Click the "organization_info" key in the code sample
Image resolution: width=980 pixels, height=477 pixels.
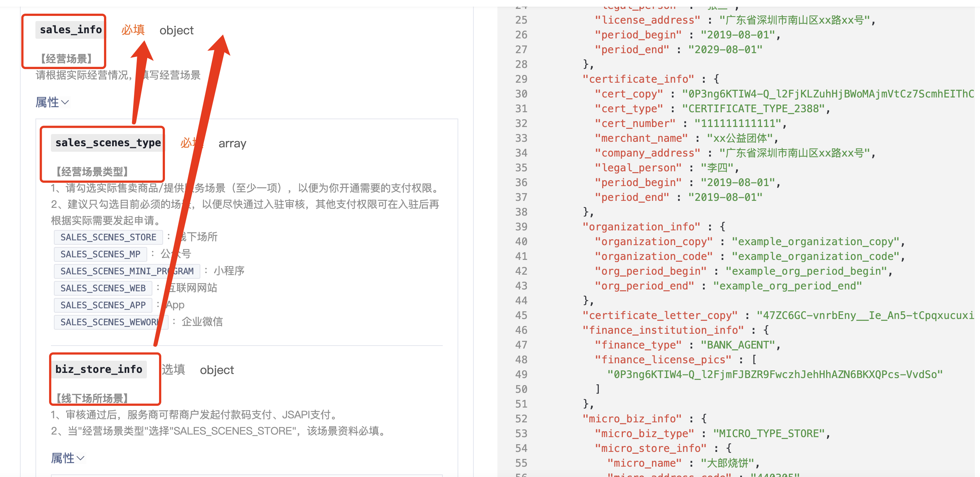pos(641,227)
